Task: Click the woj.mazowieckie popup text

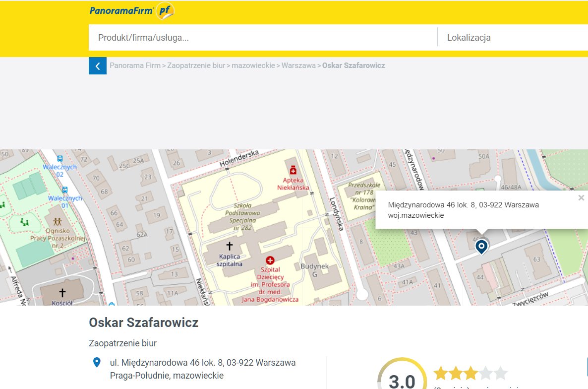Action: [416, 215]
